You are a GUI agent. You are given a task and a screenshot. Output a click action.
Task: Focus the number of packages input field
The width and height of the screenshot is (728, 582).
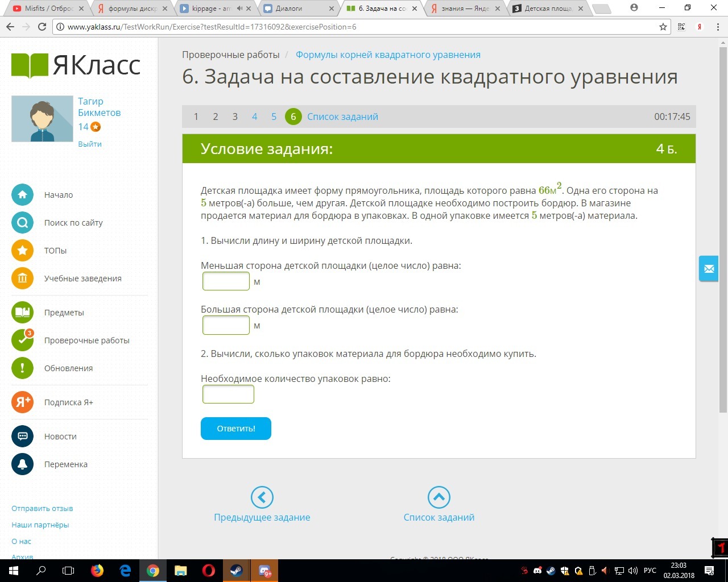point(228,394)
